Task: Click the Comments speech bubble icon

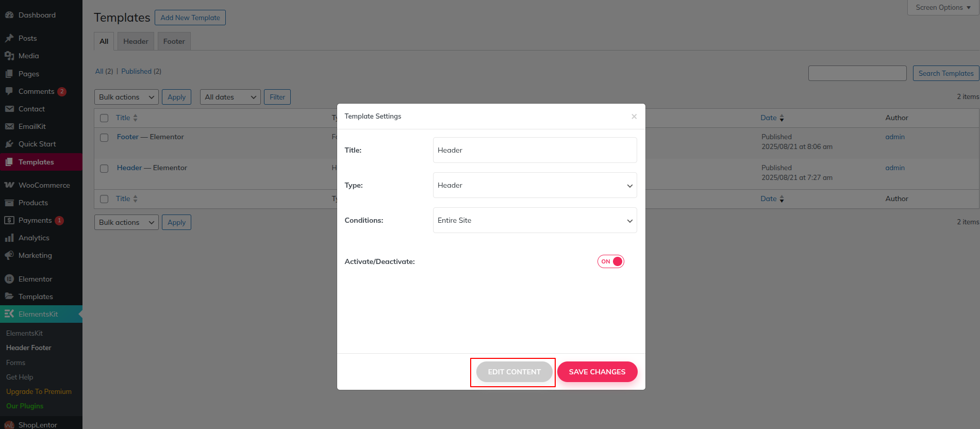Action: click(9, 91)
